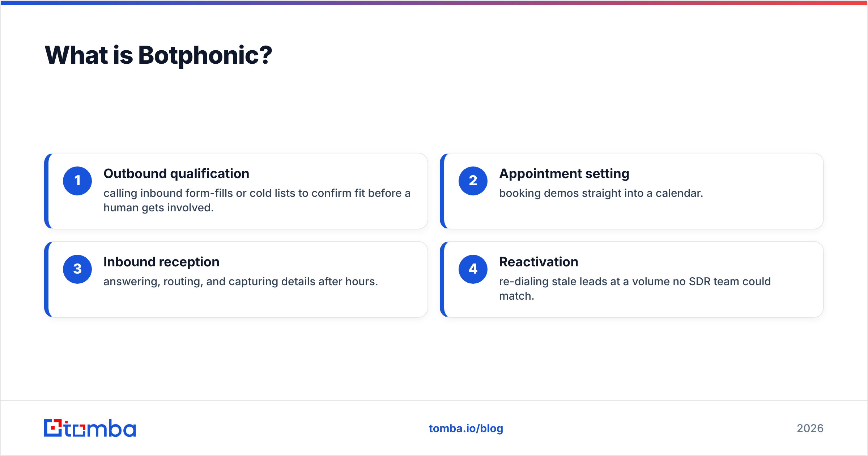
Task: Click the calling inbound form-fills description
Action: coord(257,200)
